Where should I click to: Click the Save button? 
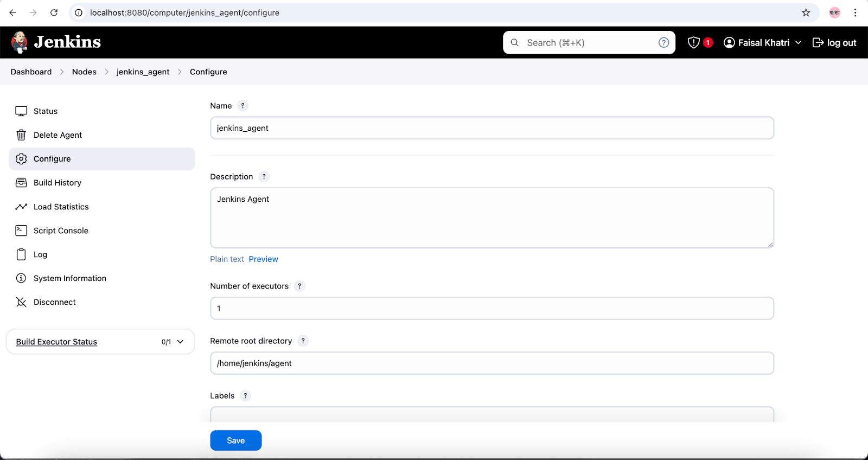point(236,440)
